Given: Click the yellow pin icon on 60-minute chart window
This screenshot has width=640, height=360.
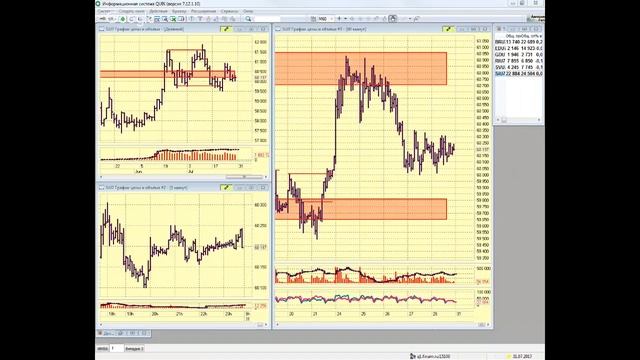Looking at the screenshot, I should coord(448,29).
